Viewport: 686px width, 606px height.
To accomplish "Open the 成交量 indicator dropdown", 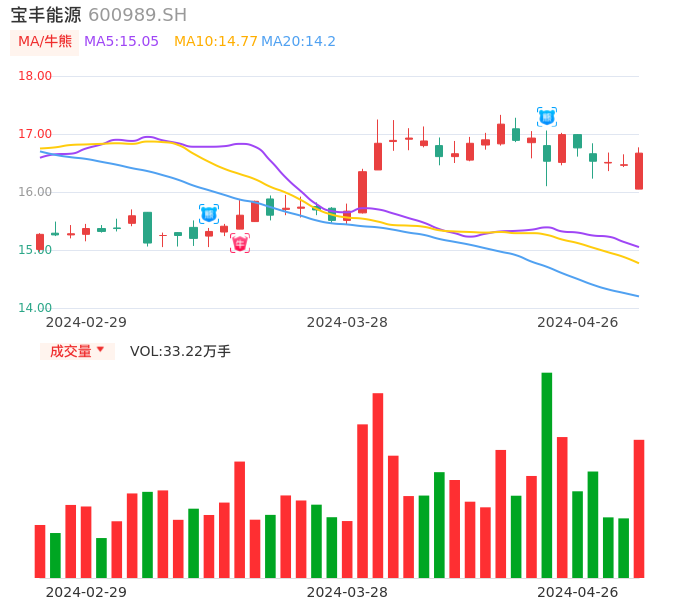I will (x=77, y=351).
